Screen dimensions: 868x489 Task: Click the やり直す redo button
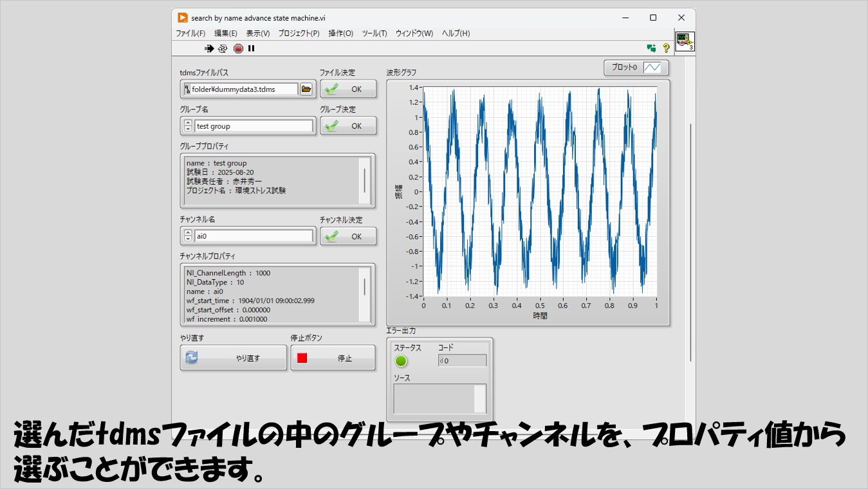[234, 358]
